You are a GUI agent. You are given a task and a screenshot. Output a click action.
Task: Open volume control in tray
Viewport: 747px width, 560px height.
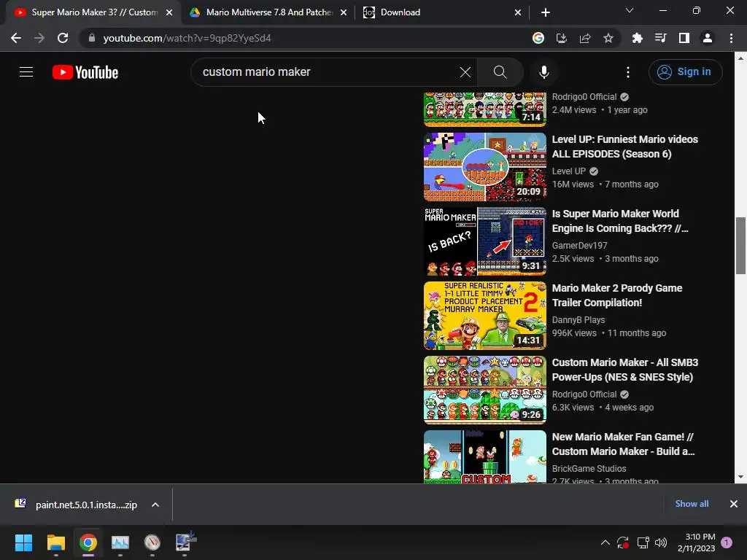661,542
